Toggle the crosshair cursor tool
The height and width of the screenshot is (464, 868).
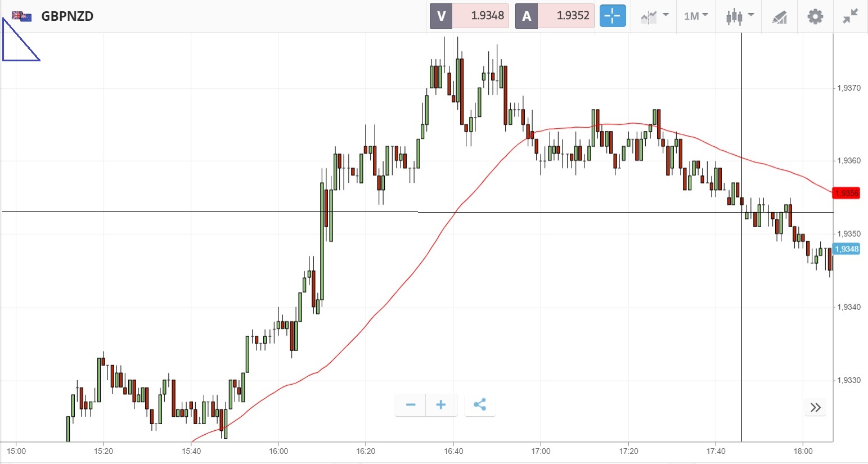(x=612, y=16)
